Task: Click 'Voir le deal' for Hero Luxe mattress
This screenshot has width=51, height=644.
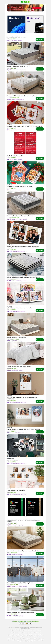Action: [x=40, y=69]
